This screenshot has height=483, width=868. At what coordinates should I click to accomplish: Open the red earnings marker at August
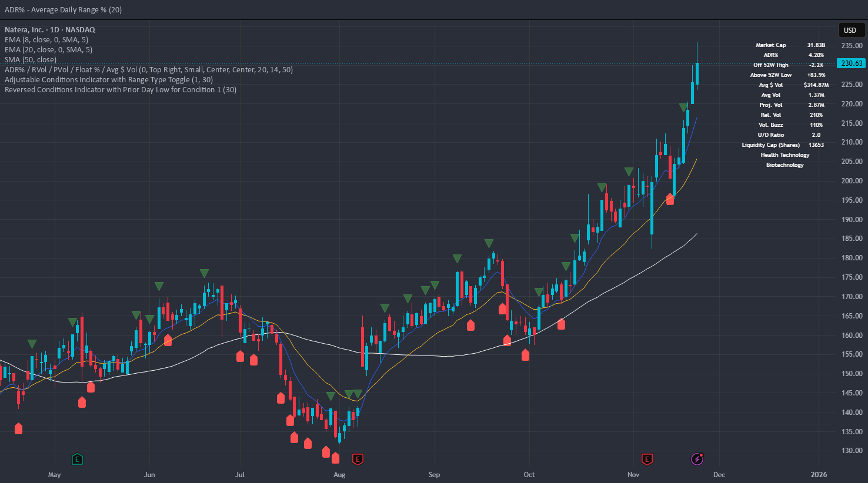point(357,459)
